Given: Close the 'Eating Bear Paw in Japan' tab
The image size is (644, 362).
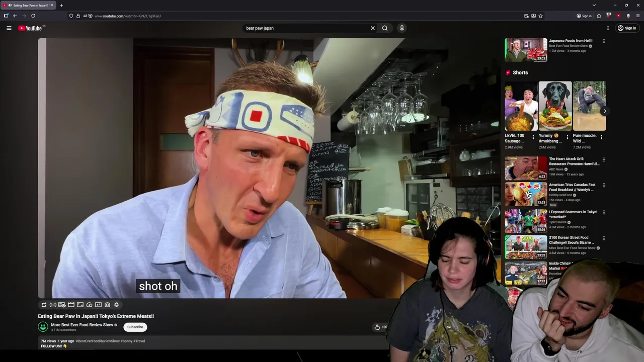Looking at the screenshot, I should tap(51, 5).
